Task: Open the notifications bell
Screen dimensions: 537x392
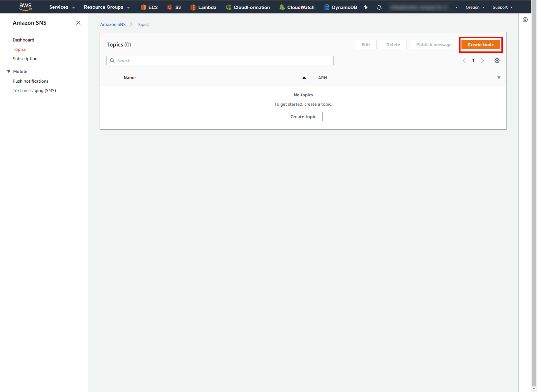Action: (379, 7)
